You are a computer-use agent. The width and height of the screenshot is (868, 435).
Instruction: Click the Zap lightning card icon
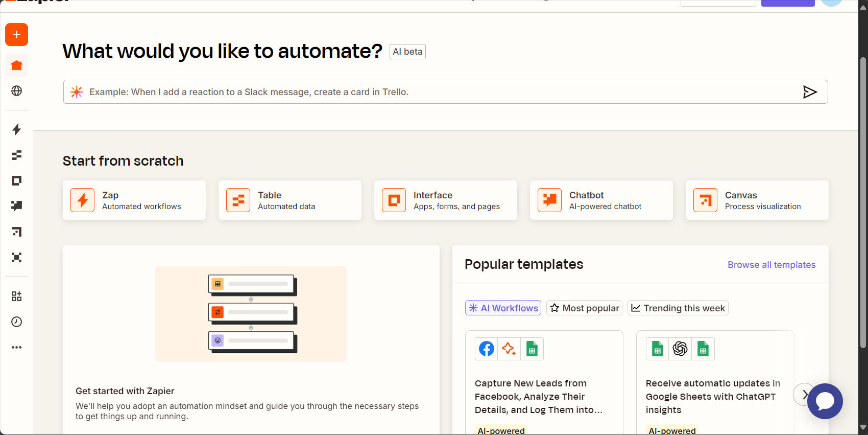82,200
